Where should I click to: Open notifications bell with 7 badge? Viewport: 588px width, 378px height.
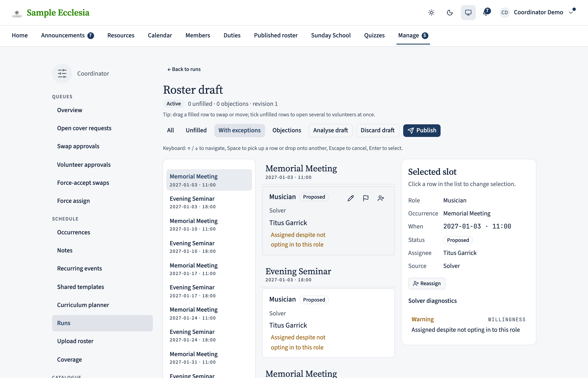coord(486,12)
